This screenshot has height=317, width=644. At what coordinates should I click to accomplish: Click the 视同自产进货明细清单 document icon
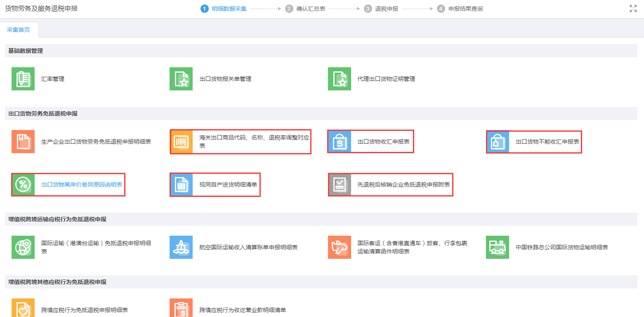182,185
